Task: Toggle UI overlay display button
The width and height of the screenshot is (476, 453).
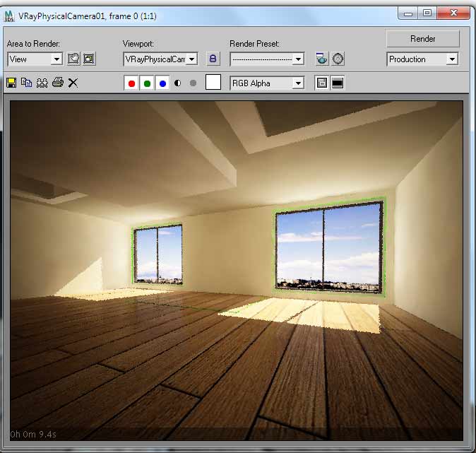Action: click(x=322, y=83)
